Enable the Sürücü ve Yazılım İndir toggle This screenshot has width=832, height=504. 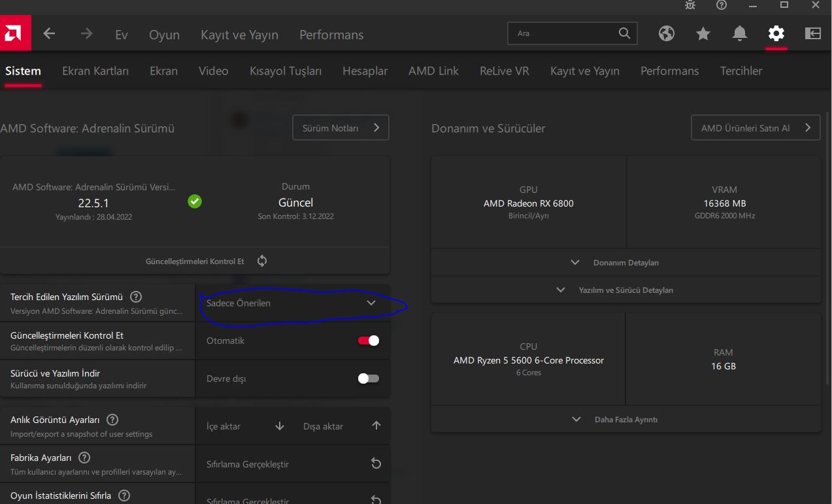(369, 378)
